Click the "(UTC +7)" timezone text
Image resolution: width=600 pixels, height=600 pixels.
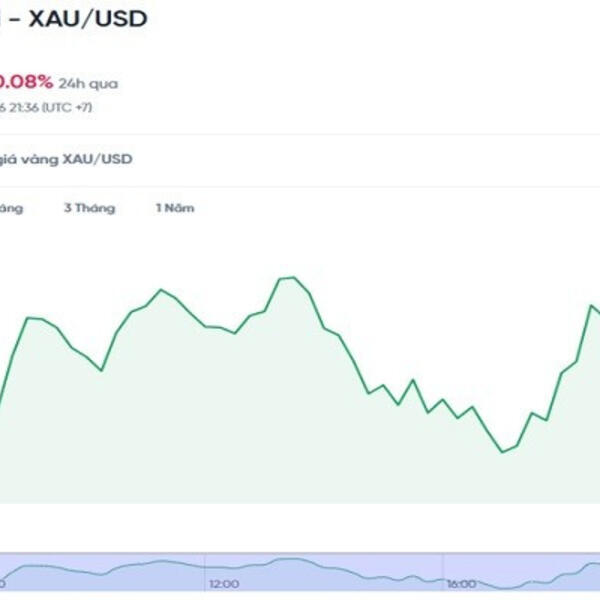coord(70,107)
